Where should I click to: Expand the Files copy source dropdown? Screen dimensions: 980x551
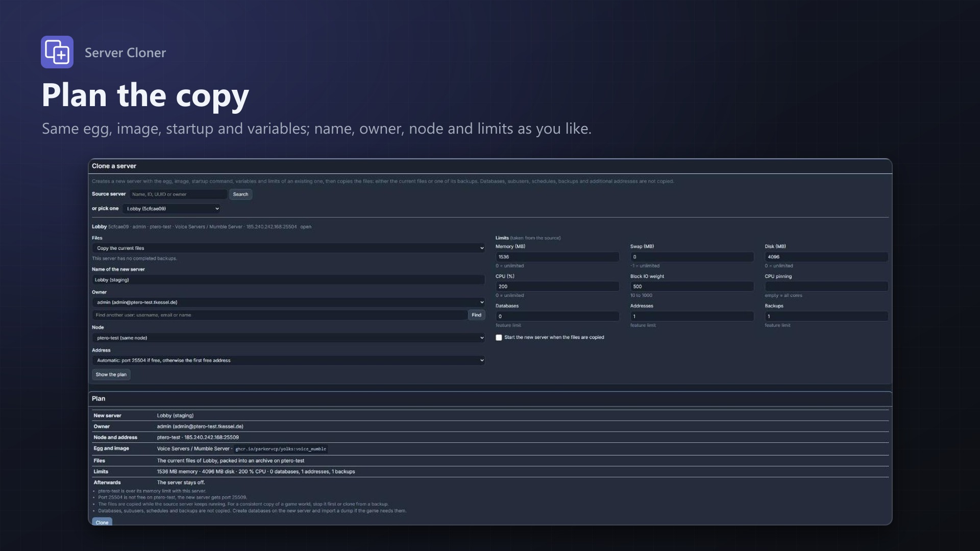(x=288, y=248)
